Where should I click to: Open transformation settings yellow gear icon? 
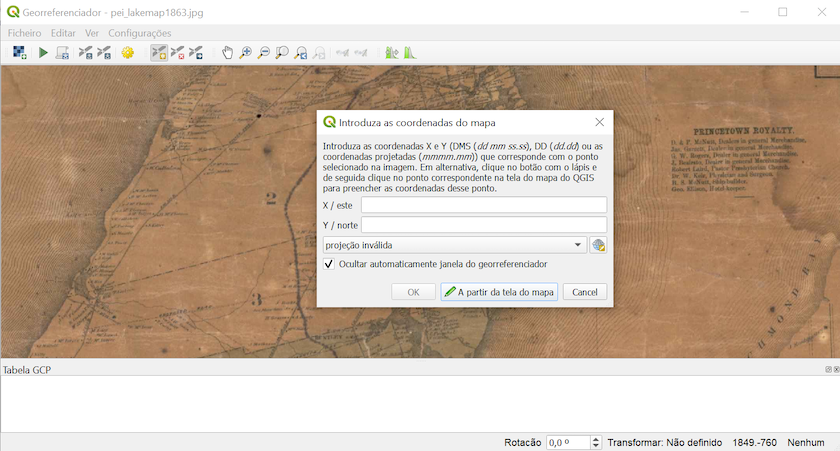tap(128, 52)
